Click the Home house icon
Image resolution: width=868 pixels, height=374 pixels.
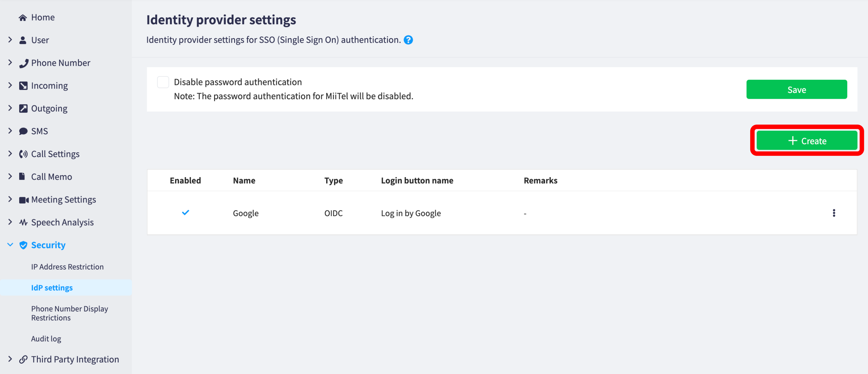click(x=22, y=17)
